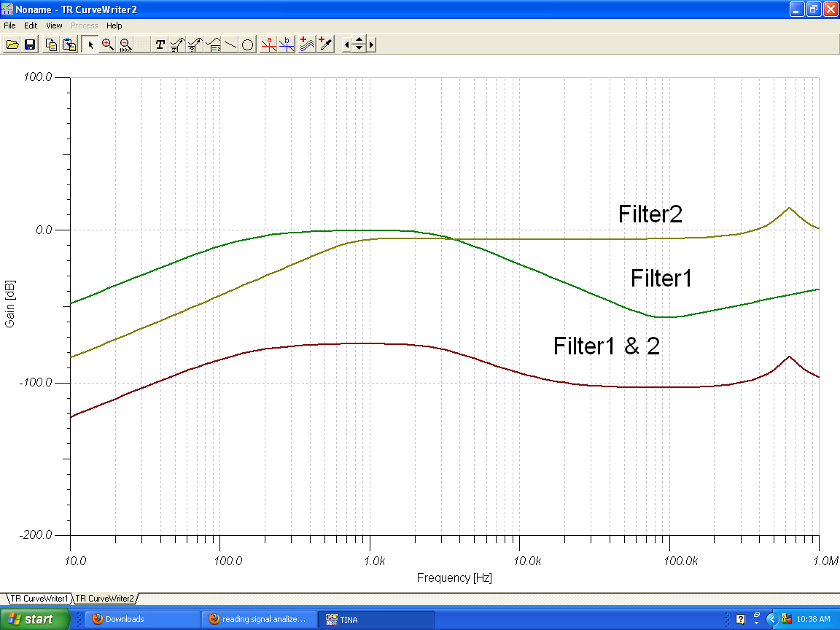The height and width of the screenshot is (630, 840).
Task: Expand hidden tray icons arrow
Action: [x=772, y=619]
